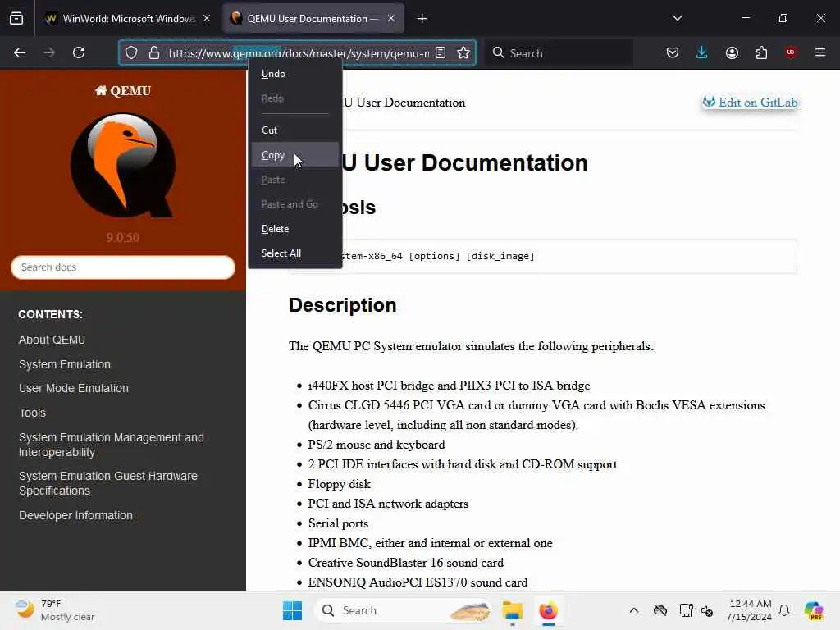
Task: Open System Emulation Management and Interoperability
Action: (112, 445)
